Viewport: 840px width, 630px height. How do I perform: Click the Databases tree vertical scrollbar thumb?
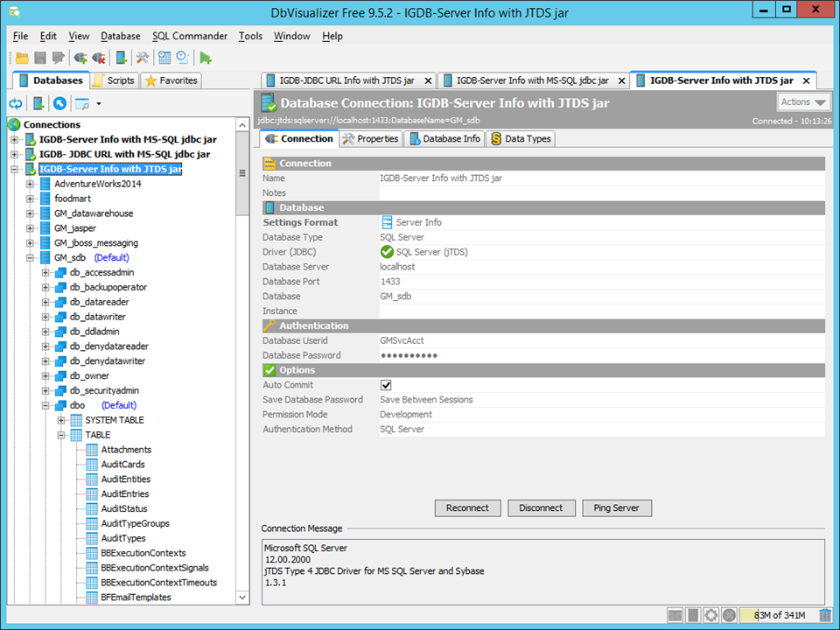click(x=242, y=173)
